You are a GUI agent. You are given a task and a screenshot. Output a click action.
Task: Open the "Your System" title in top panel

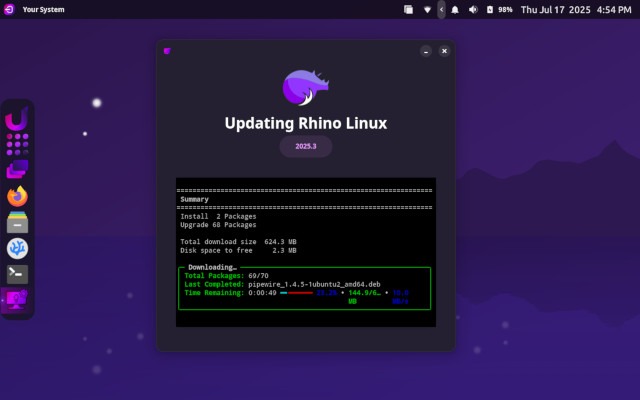pos(43,9)
